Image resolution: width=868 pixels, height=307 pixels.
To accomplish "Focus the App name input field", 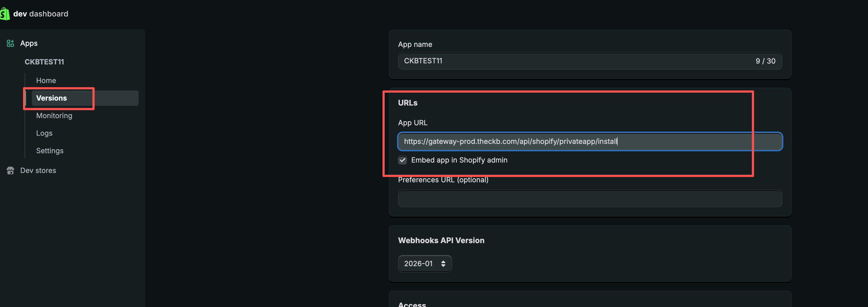I will click(x=573, y=61).
